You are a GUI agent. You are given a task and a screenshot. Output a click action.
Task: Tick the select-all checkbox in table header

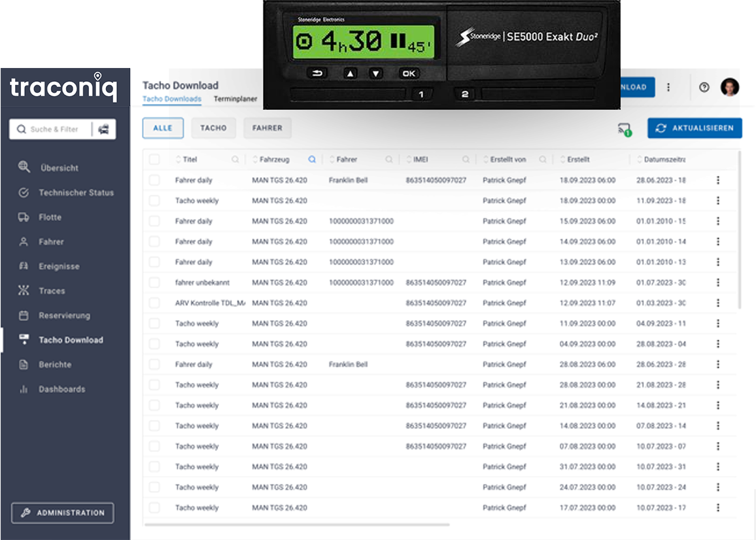[x=154, y=160]
